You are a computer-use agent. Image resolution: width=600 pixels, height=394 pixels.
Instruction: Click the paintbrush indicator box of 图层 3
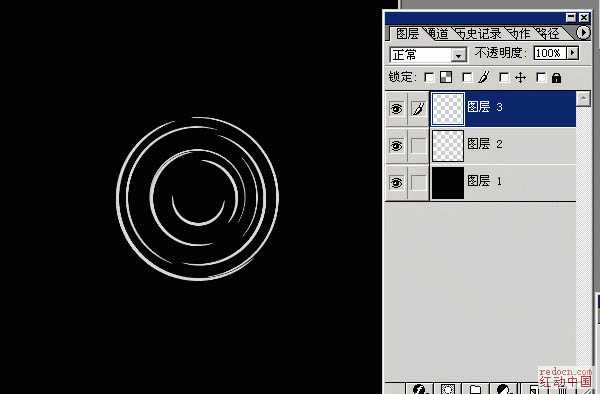coord(418,109)
